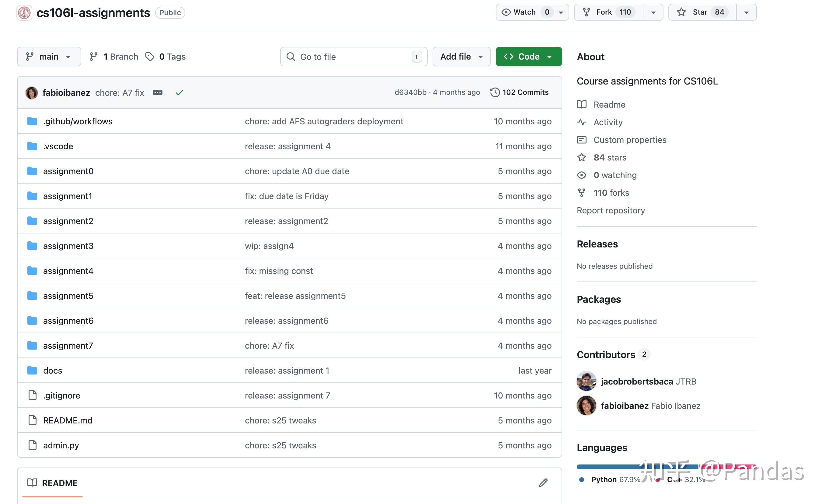Click the tags icon next to 0 Tags

(x=150, y=57)
